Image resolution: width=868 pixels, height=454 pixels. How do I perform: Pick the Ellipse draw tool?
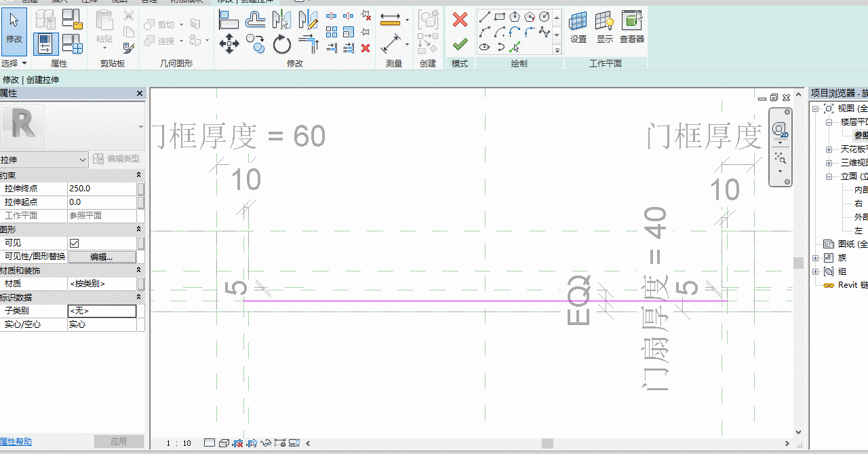click(485, 48)
